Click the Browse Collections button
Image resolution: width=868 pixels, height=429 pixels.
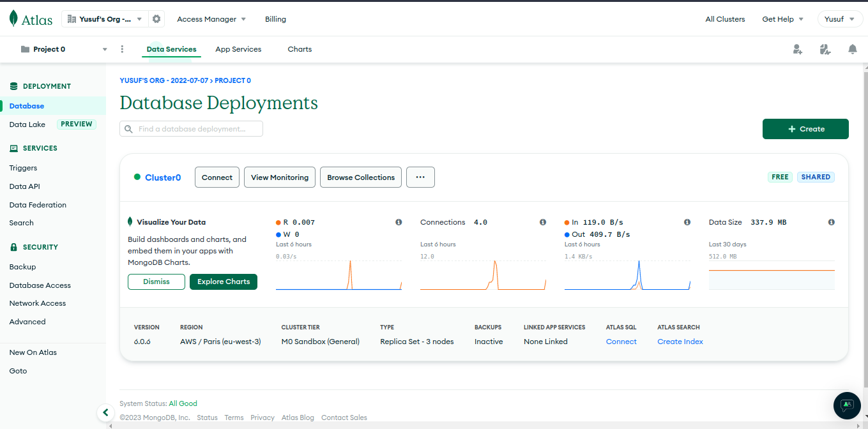click(361, 177)
